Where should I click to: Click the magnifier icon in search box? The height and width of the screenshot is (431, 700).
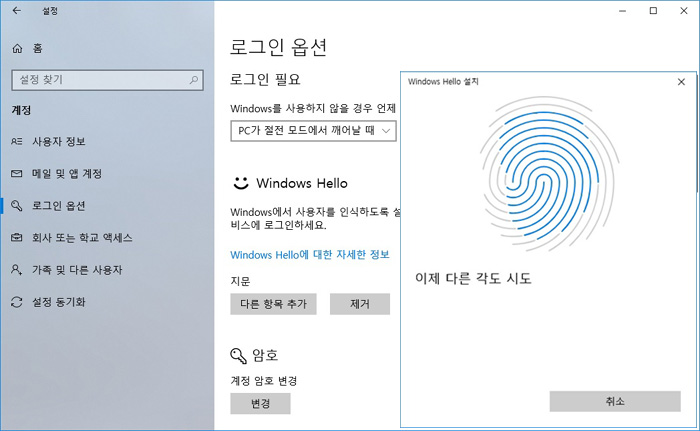click(x=194, y=80)
